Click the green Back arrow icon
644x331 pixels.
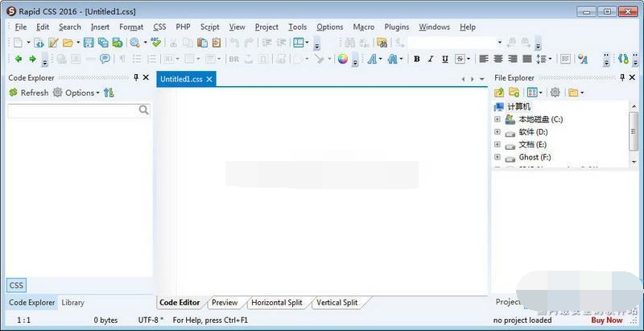click(19, 59)
